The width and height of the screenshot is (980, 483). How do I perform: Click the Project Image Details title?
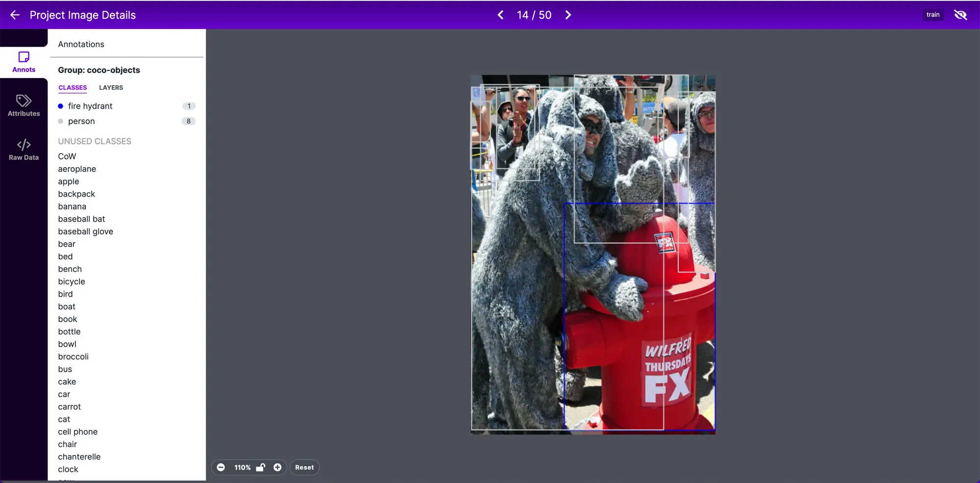(x=83, y=15)
